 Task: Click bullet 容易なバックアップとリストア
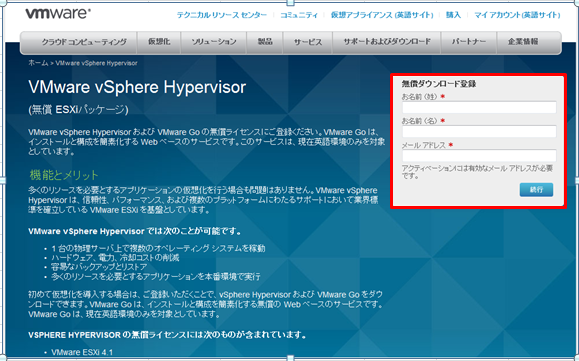99,267
